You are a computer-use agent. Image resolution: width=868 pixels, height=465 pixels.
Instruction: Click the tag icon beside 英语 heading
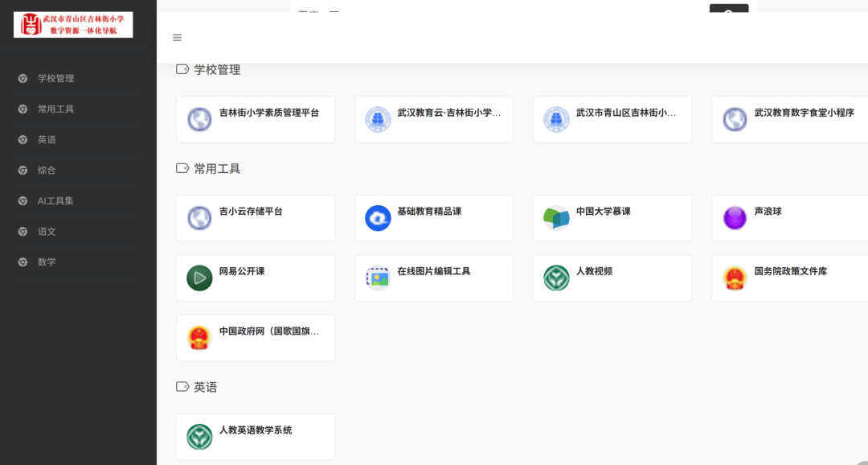(x=182, y=386)
